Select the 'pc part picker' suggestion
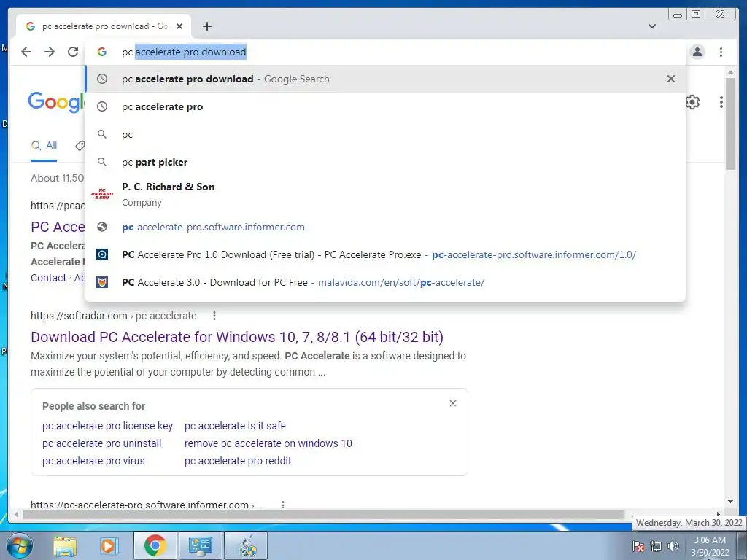The width and height of the screenshot is (747, 560). (x=385, y=162)
